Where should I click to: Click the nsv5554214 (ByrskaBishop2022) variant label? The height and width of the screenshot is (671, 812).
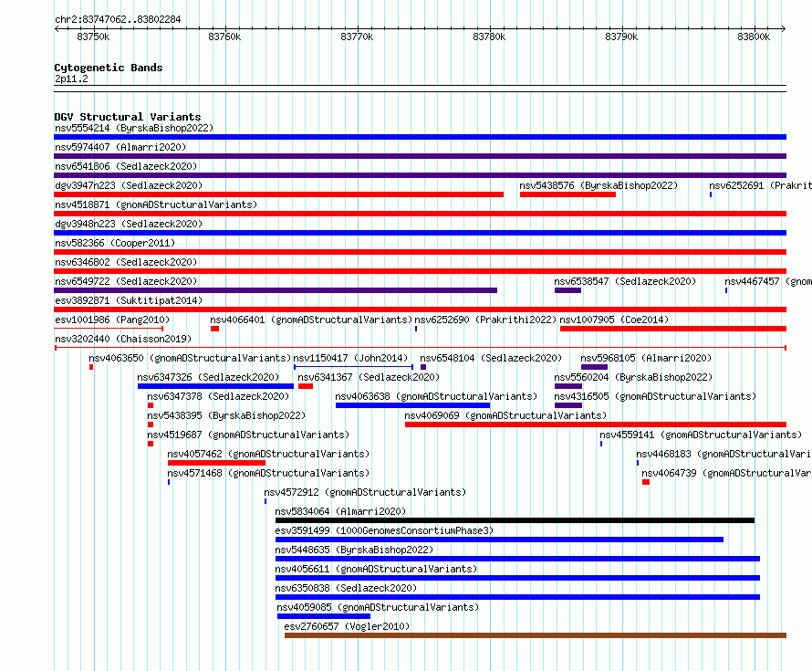134,128
